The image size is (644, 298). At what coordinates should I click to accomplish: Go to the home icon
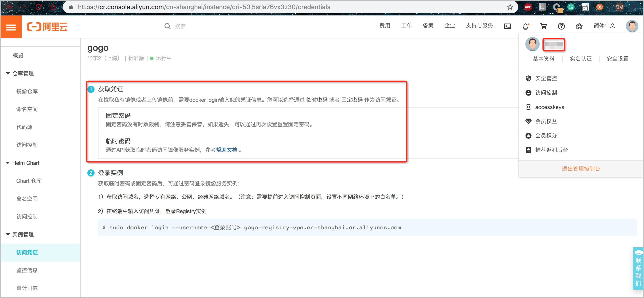point(579,26)
